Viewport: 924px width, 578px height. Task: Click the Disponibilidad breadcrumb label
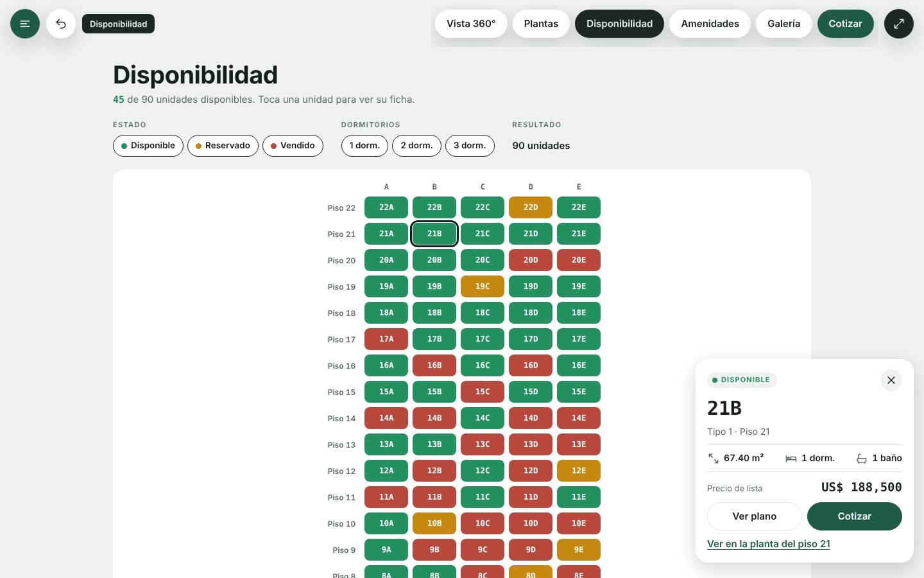coord(118,24)
